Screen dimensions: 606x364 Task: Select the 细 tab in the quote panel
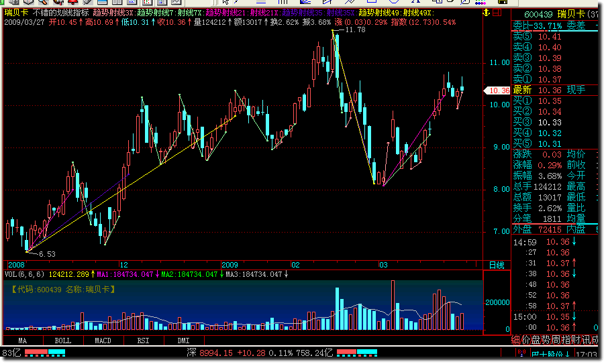coord(516,340)
